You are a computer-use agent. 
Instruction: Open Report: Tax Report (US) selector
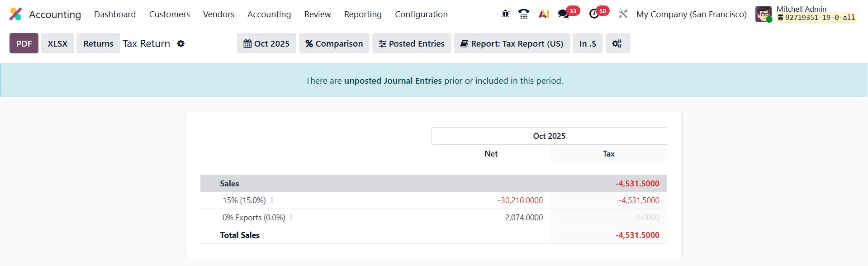[512, 43]
